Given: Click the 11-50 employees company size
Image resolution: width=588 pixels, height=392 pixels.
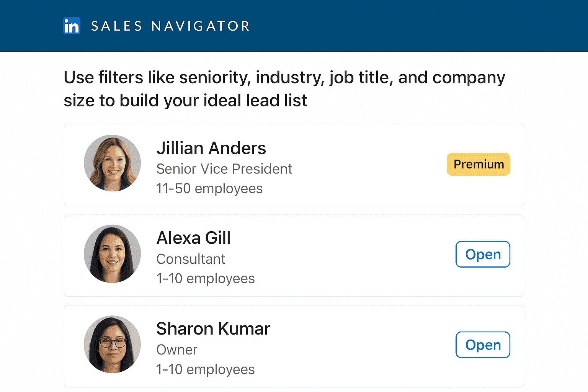Looking at the screenshot, I should (x=209, y=189).
